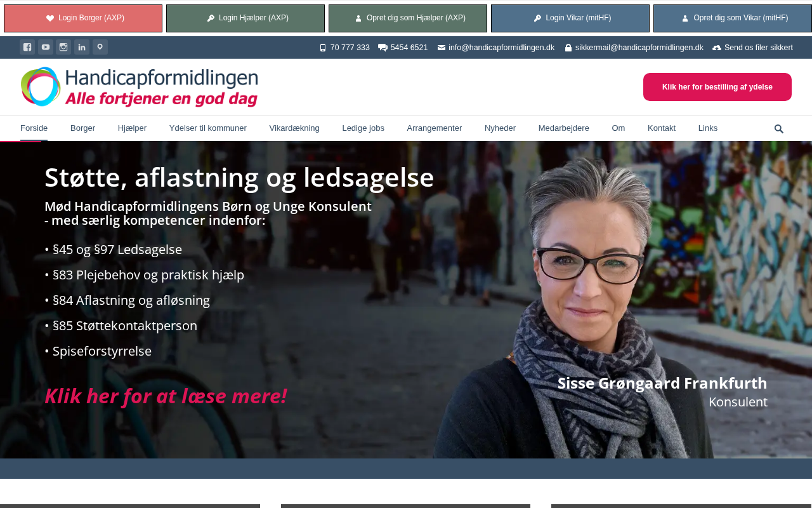Open Login Borger (AXP)

[x=83, y=18]
